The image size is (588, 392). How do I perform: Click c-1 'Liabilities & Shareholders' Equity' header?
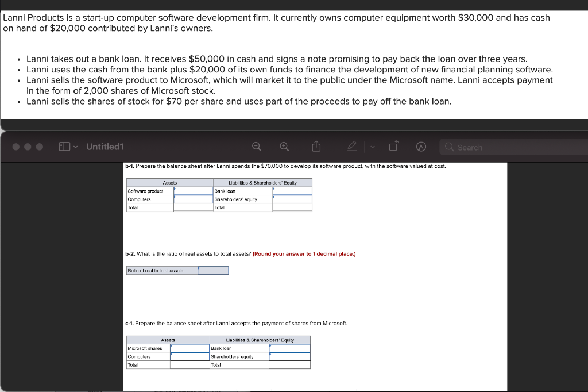[260, 340]
